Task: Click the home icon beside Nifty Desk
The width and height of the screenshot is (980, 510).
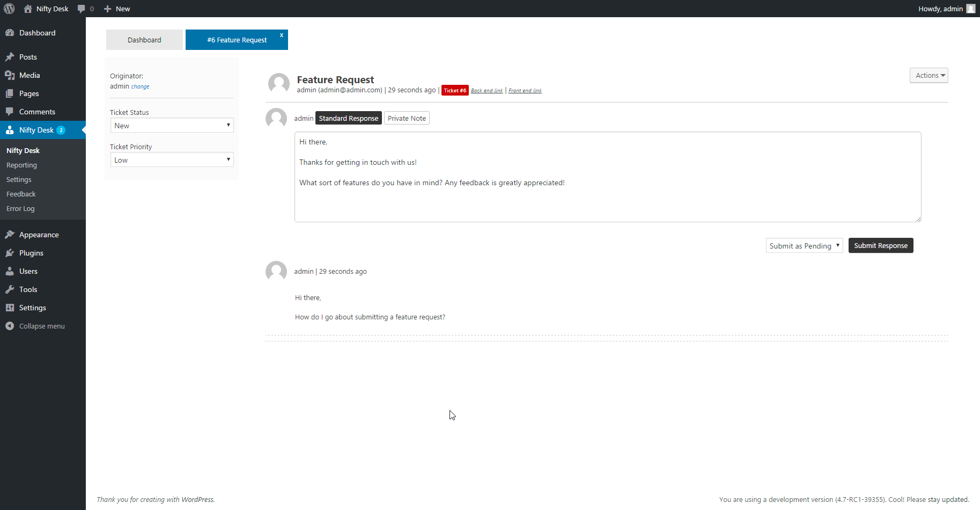Action: [x=28, y=9]
